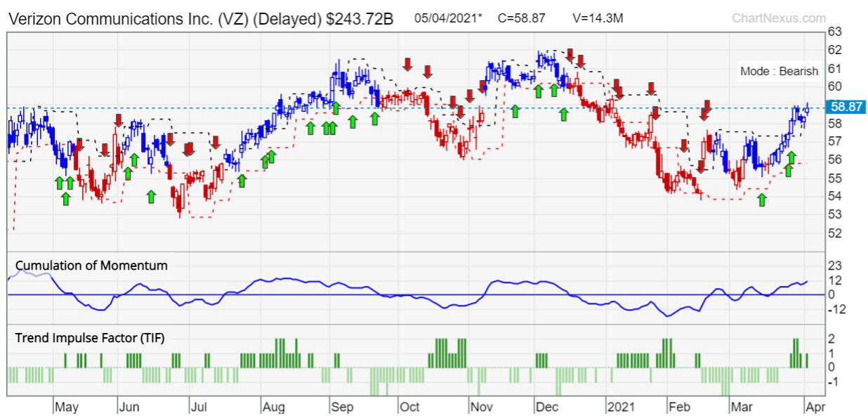Click the V=14.3M volume text
The image size is (868, 418).
point(598,18)
